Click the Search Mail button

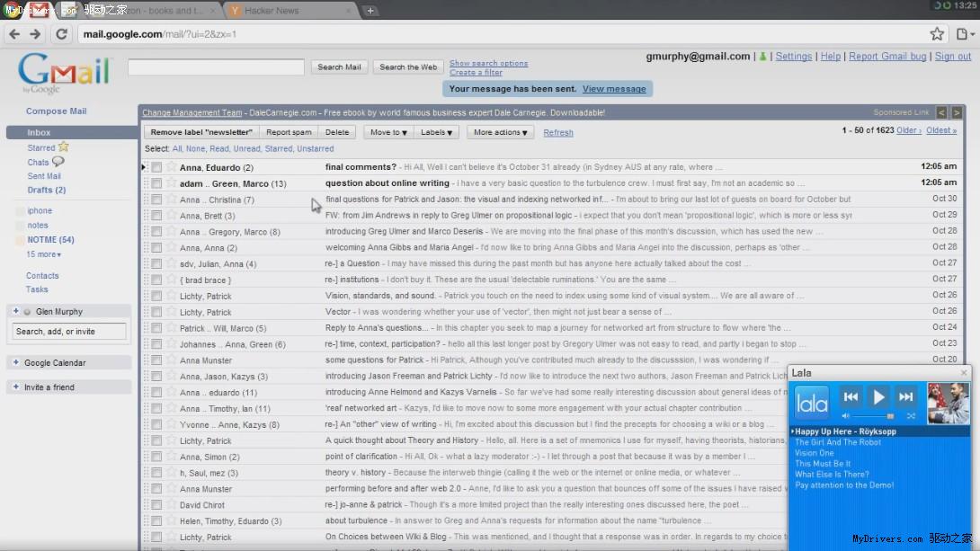pos(339,67)
